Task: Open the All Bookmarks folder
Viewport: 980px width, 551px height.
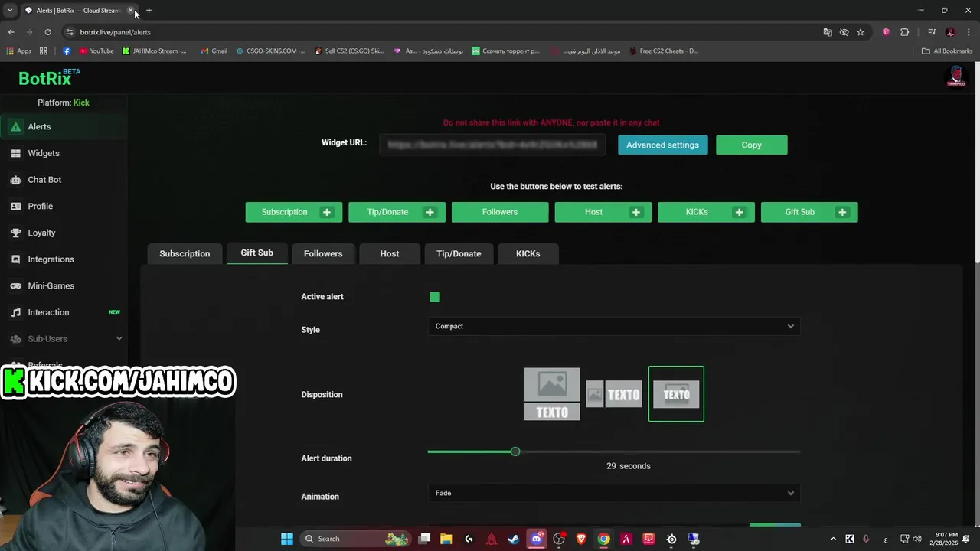Action: coord(947,51)
